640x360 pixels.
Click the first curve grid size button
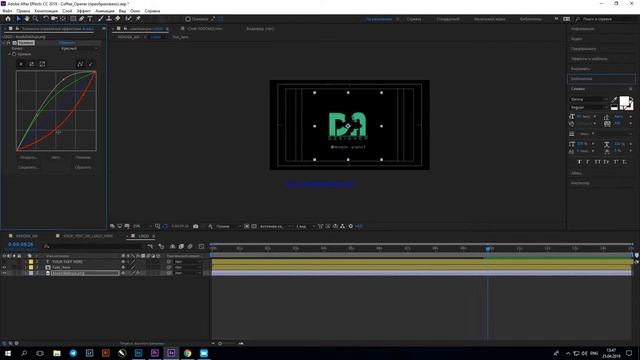tap(21, 64)
